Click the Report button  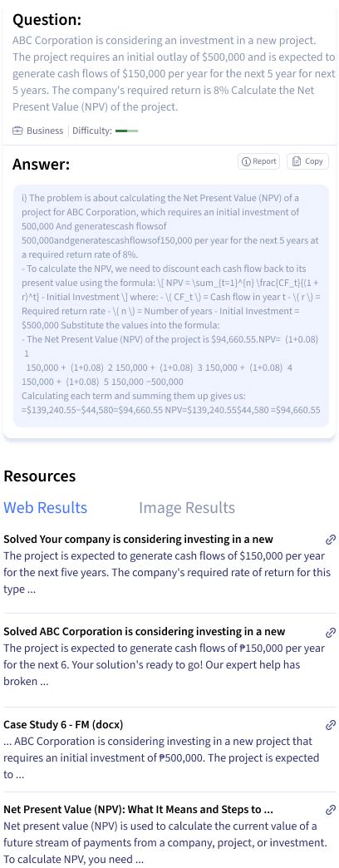[258, 161]
